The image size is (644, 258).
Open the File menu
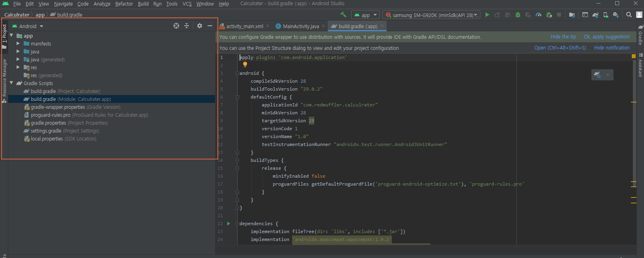click(x=17, y=4)
